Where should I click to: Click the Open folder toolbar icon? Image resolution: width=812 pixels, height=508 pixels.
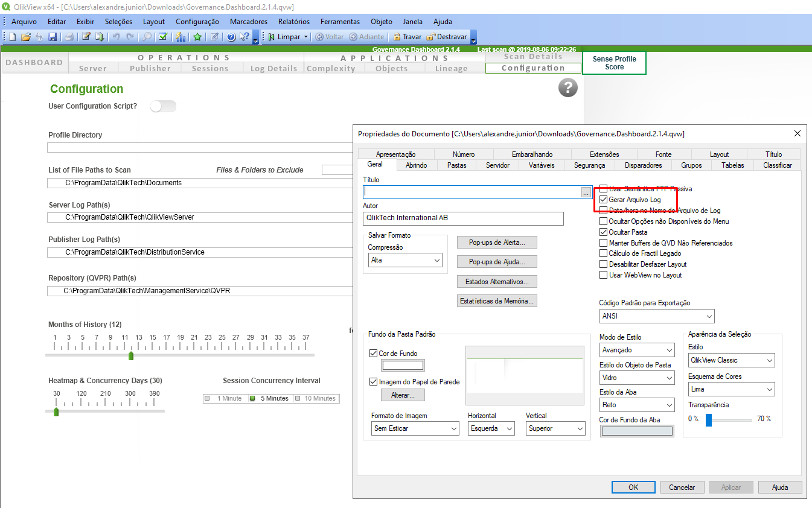[25, 37]
